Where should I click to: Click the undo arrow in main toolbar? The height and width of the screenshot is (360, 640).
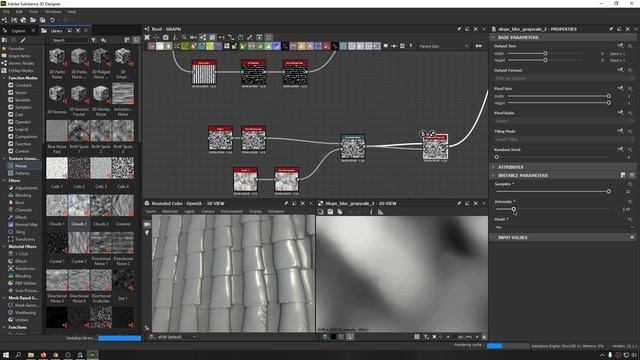[x=52, y=20]
